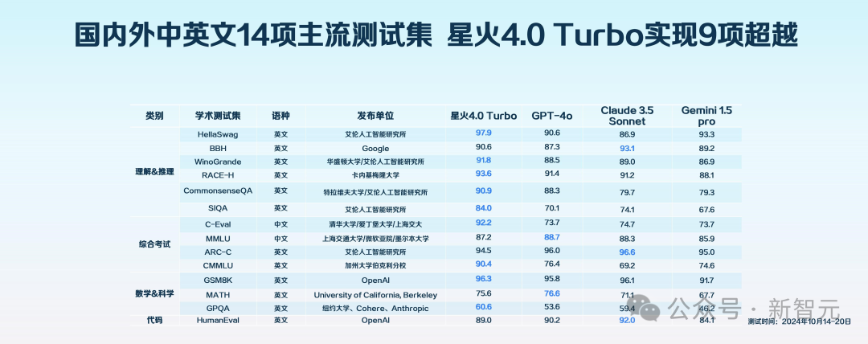868x344 pixels.
Task: Click the RACE-H benchmark name
Action: [x=218, y=174]
